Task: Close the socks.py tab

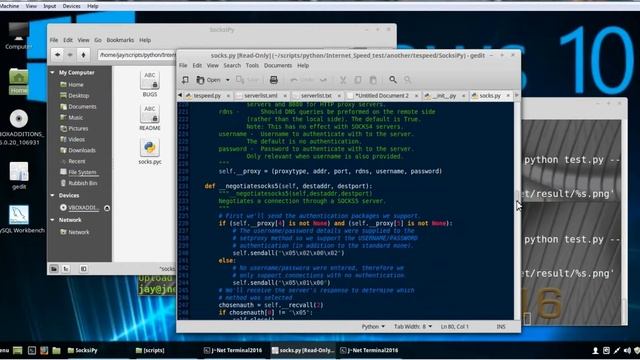Action: [x=508, y=96]
